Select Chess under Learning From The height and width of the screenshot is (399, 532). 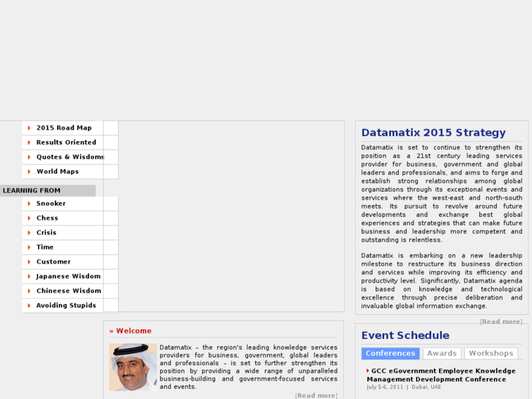(47, 218)
